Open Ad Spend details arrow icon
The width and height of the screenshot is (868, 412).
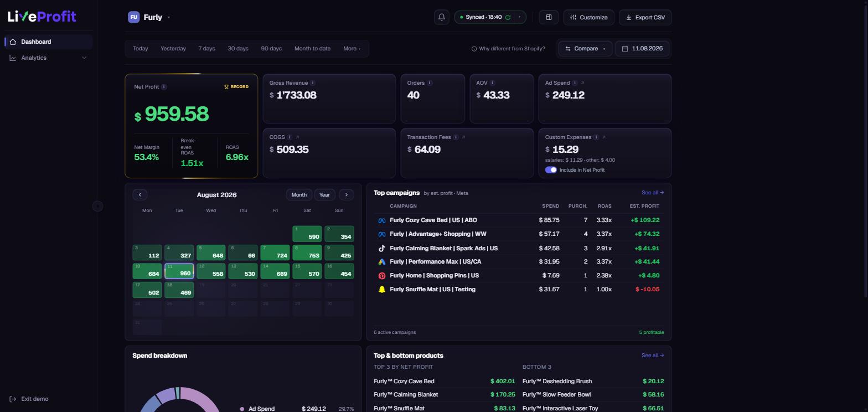[x=582, y=83]
